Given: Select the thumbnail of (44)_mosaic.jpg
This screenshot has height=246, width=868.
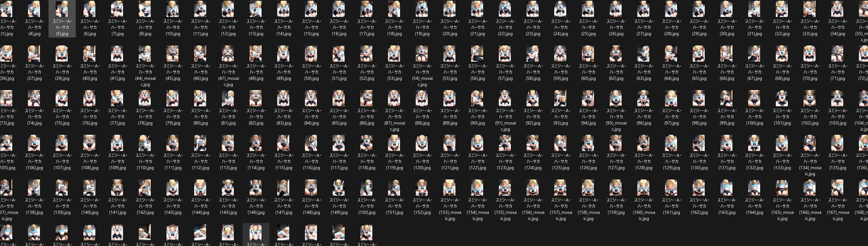Looking at the screenshot, I should point(145,53).
